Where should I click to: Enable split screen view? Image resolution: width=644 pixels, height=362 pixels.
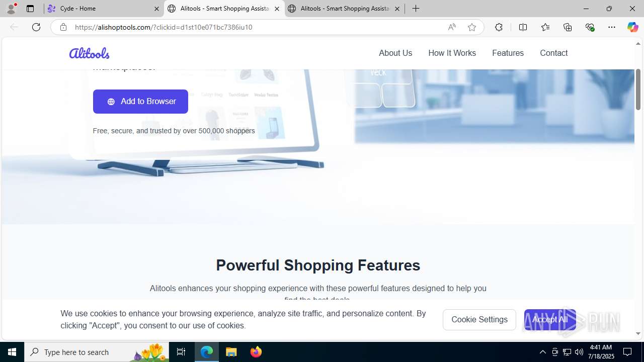coord(523,27)
